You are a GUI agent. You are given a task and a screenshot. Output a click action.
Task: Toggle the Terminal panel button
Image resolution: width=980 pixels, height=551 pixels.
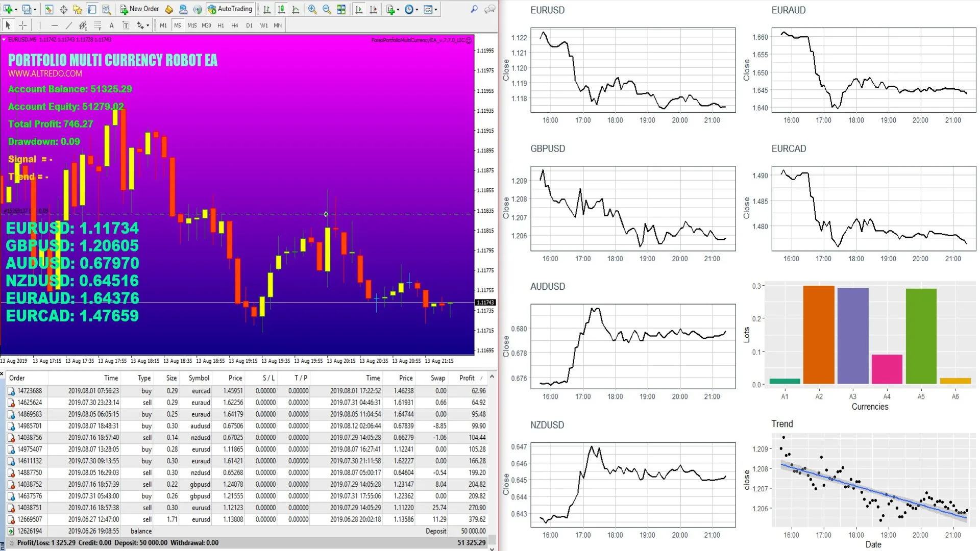click(92, 9)
